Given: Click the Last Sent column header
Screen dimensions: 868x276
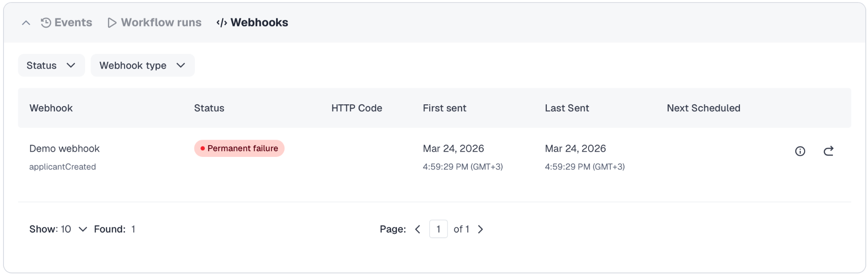Looking at the screenshot, I should (567, 108).
